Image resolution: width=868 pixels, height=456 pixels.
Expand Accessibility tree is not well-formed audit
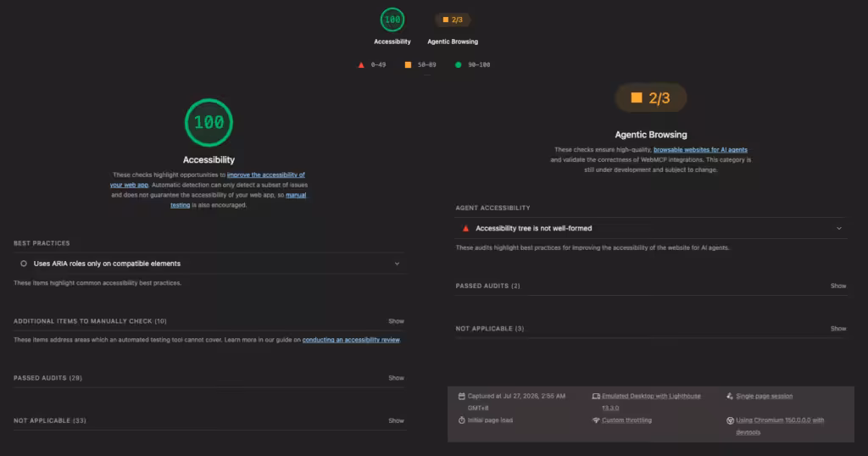click(x=651, y=229)
